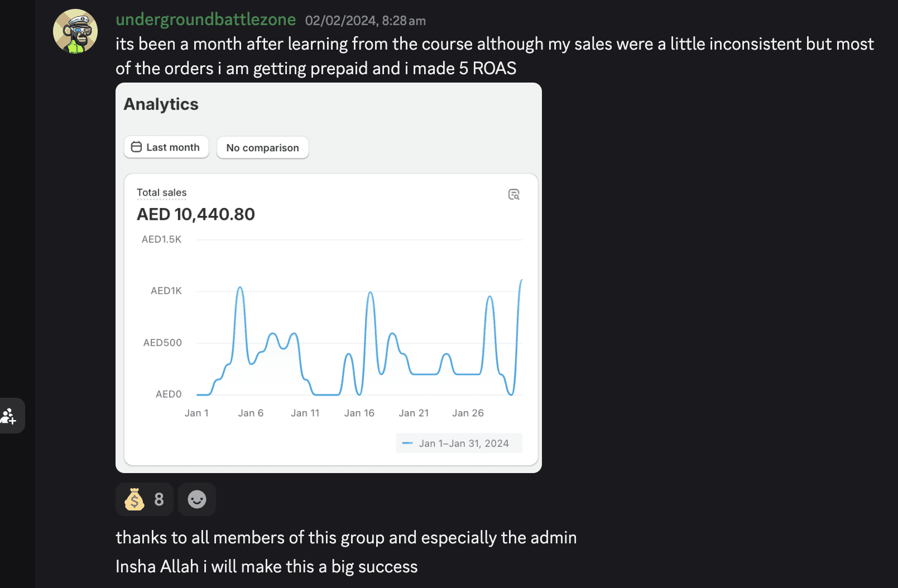Toggle the money bag reaction count 8
This screenshot has height=588, width=898.
point(159,499)
